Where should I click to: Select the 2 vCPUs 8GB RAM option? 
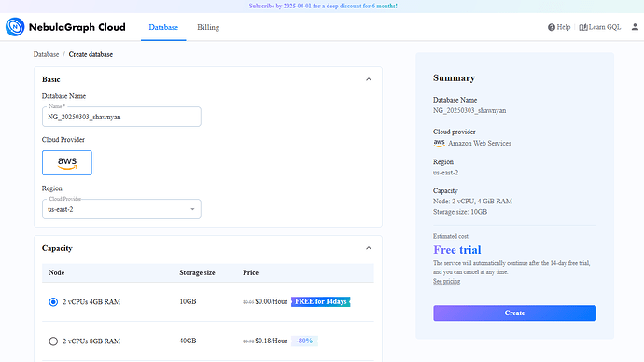tap(53, 341)
